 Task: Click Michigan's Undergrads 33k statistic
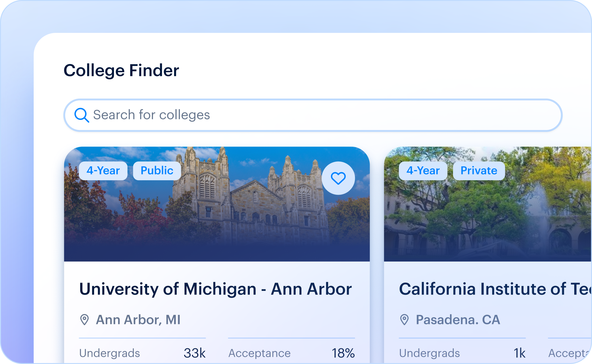coord(142,353)
